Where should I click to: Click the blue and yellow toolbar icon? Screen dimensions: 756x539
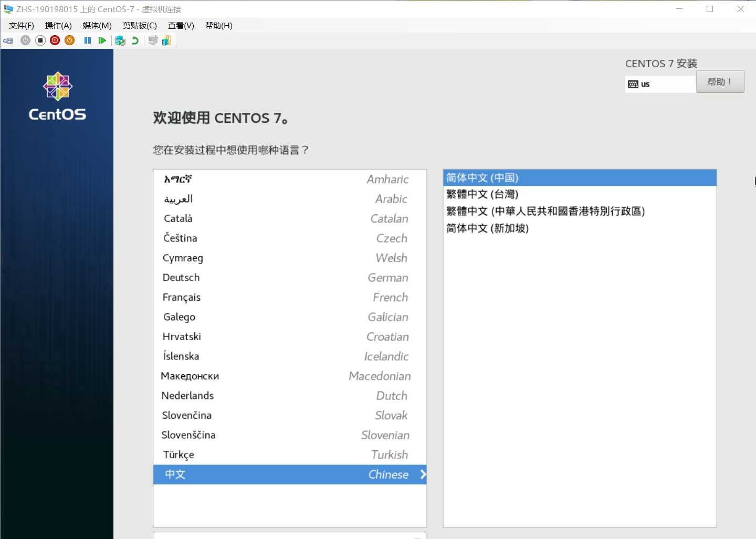point(167,40)
